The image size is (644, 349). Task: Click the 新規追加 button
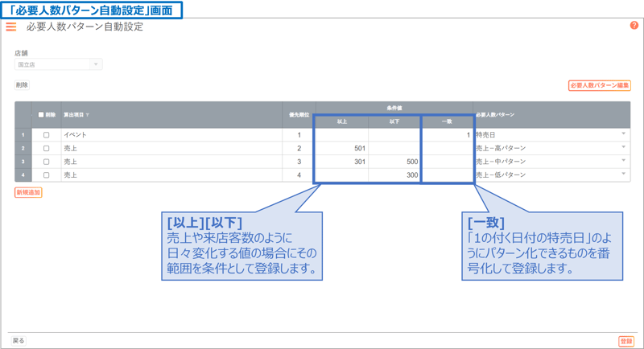28,193
